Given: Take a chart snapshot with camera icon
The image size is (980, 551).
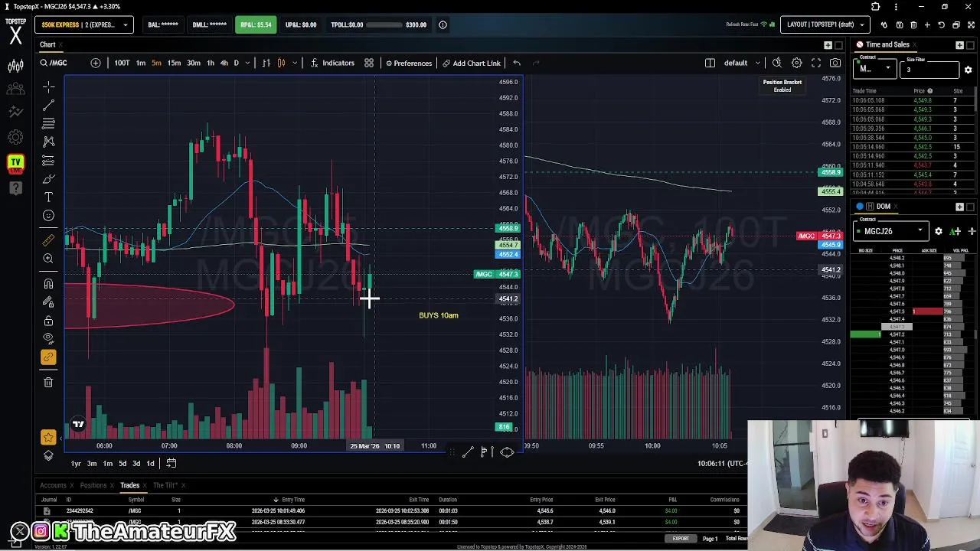Looking at the screenshot, I should point(835,63).
